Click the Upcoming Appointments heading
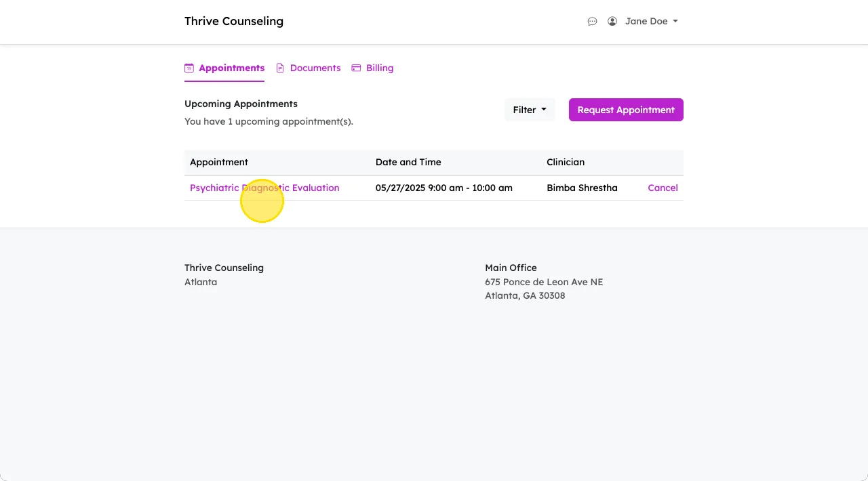 click(x=241, y=104)
